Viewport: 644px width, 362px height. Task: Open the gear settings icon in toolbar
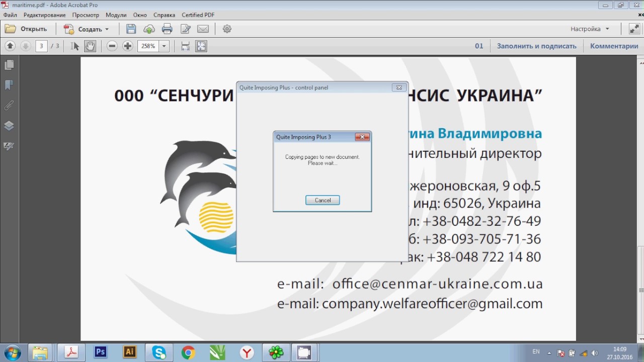pyautogui.click(x=227, y=29)
